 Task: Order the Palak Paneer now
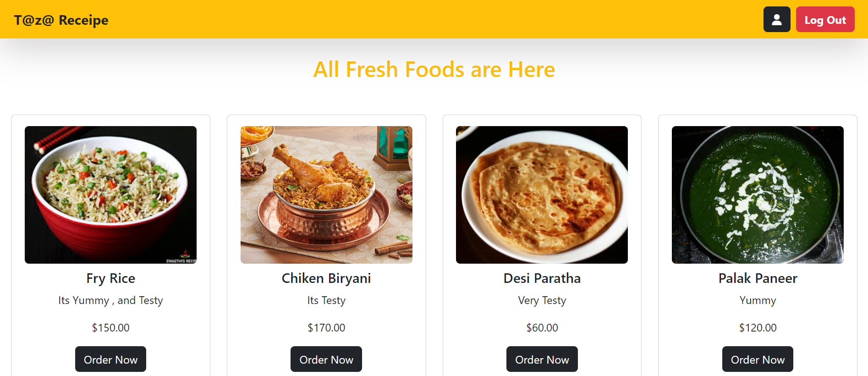click(757, 359)
